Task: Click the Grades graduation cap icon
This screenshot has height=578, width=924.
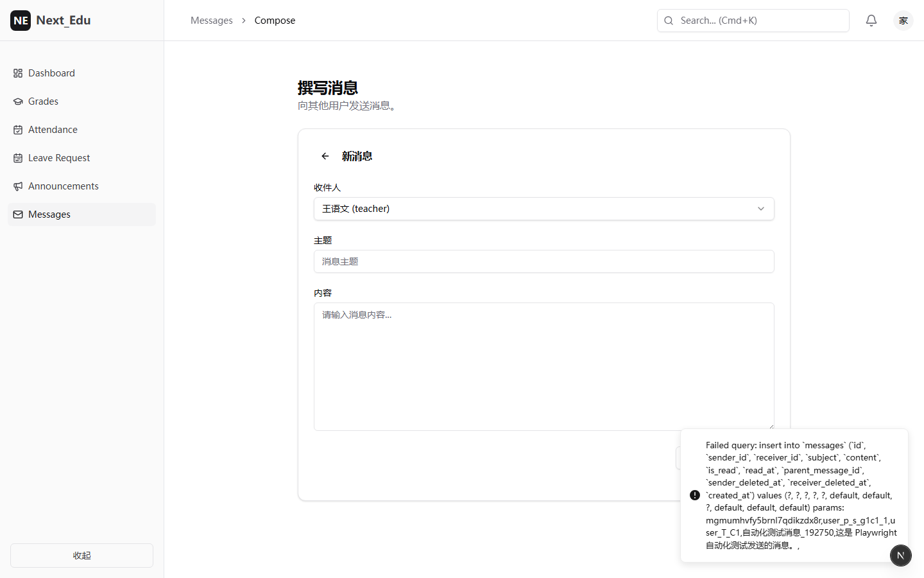Action: click(18, 101)
